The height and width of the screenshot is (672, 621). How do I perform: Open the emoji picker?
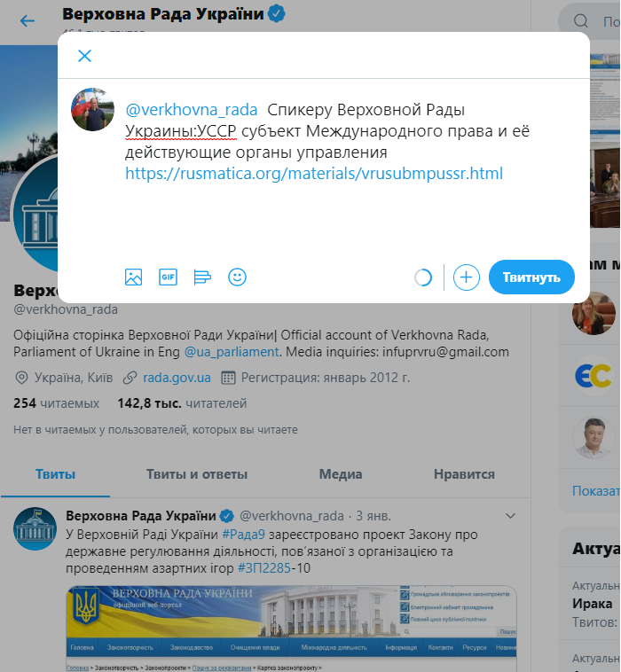(x=237, y=277)
